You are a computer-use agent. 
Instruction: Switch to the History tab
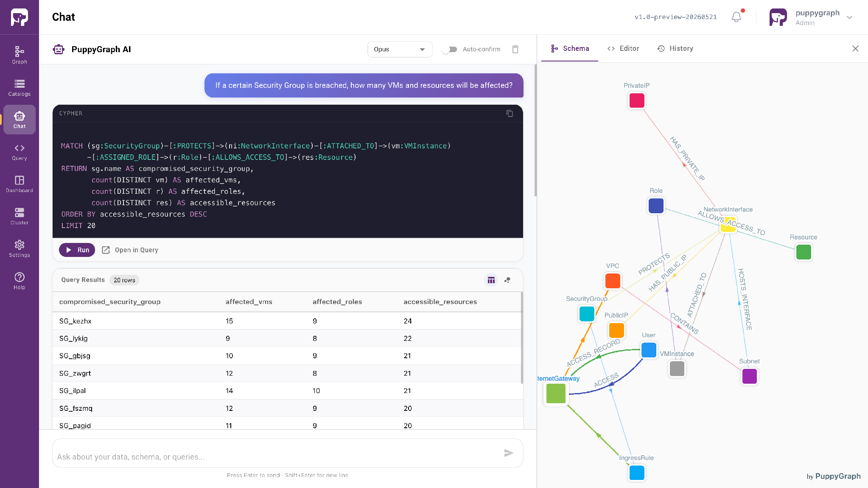tap(675, 48)
